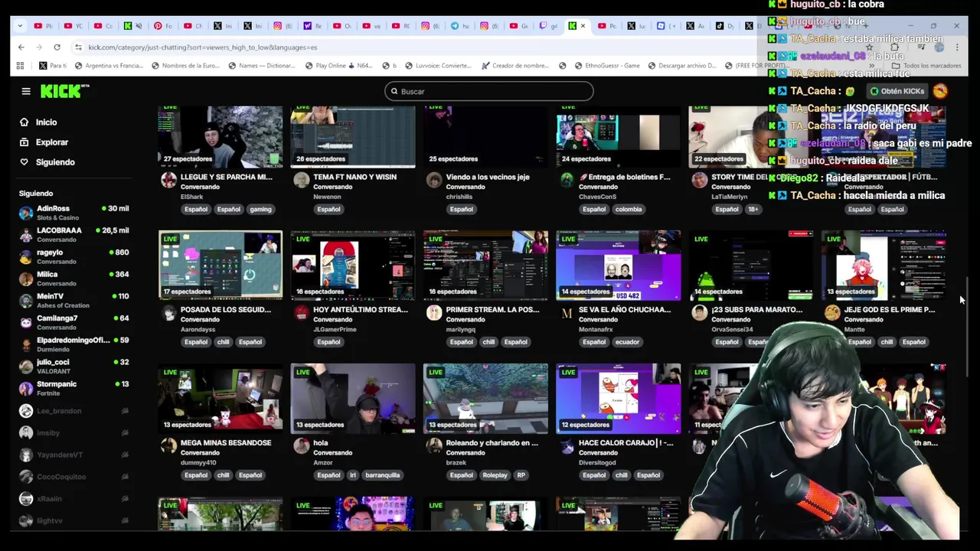
Task: Click JLGamerPrime streamer avatar
Action: 302,313
